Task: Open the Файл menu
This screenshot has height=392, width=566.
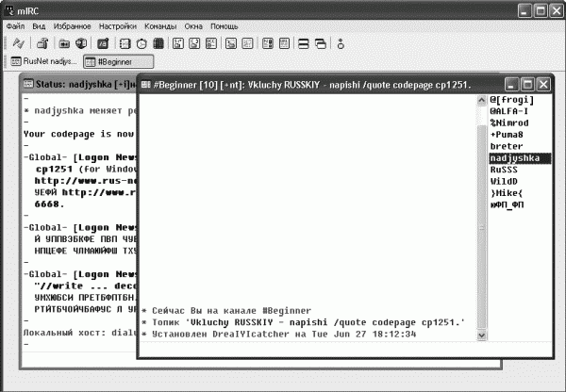Action: pos(15,26)
